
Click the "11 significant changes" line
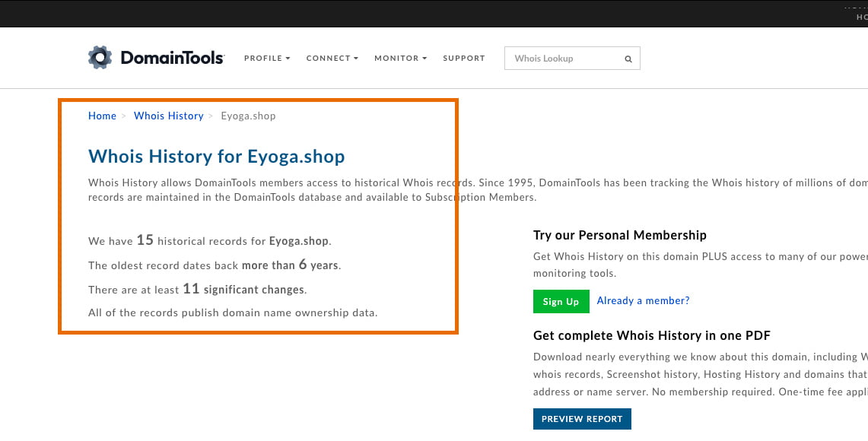point(198,290)
